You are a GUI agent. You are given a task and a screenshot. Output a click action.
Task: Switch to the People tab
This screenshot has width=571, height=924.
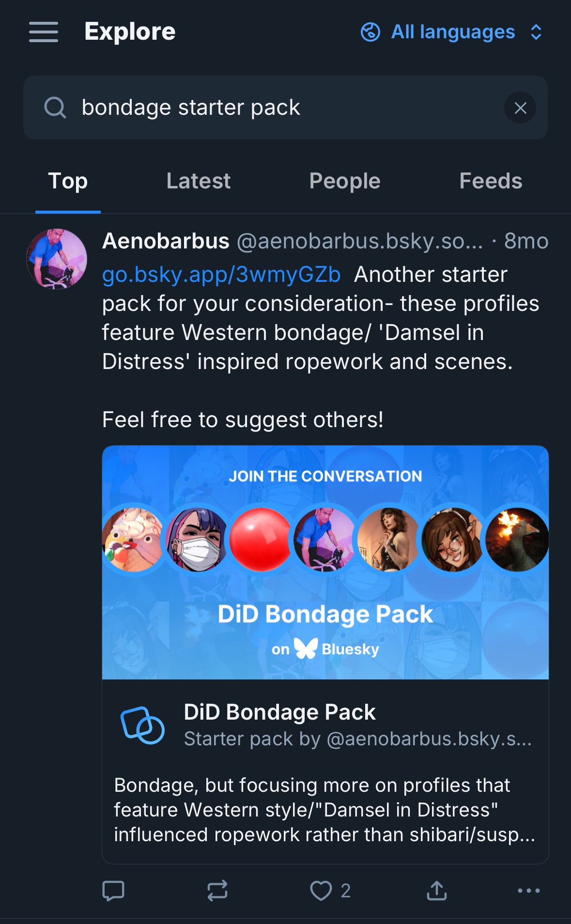coord(345,182)
